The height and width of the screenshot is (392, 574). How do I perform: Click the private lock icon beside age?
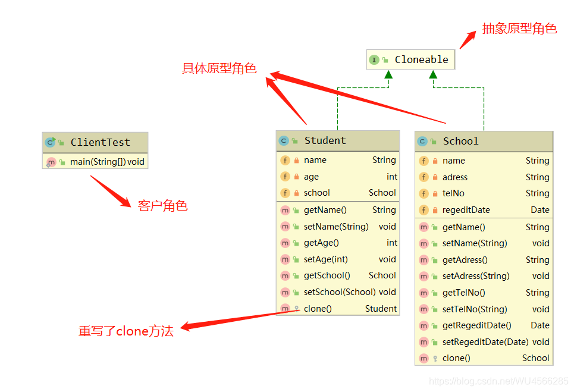(297, 177)
